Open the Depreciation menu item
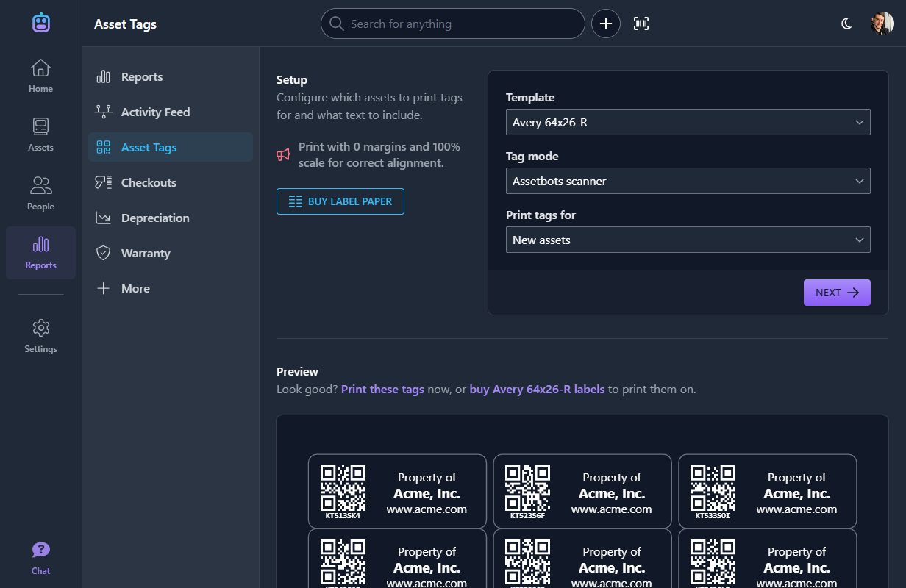The width and height of the screenshot is (906, 588). [x=171, y=218]
